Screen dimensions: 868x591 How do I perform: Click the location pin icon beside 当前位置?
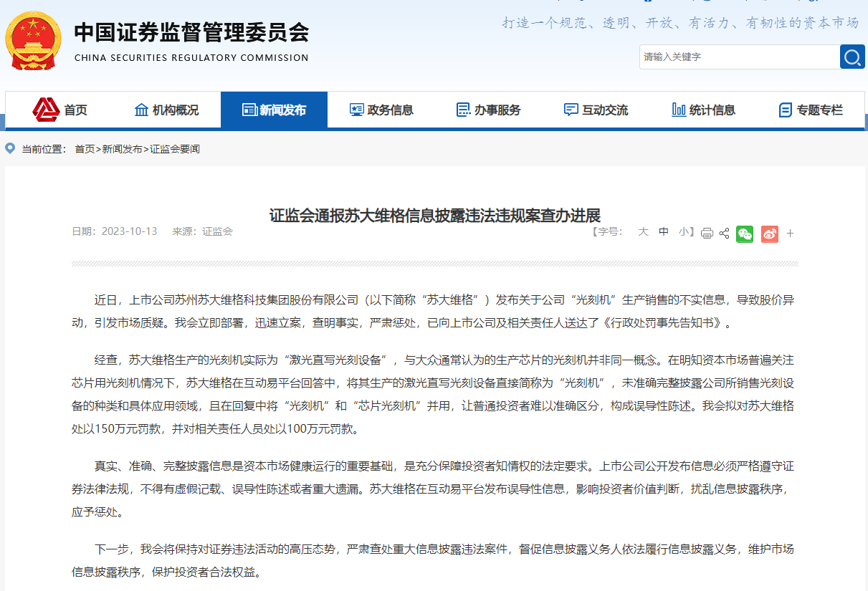tap(10, 149)
